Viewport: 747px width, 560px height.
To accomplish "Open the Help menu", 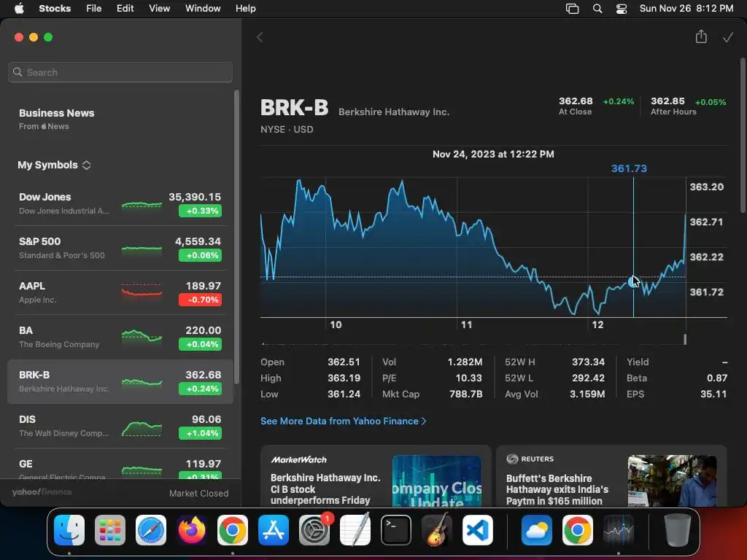I will tap(245, 9).
